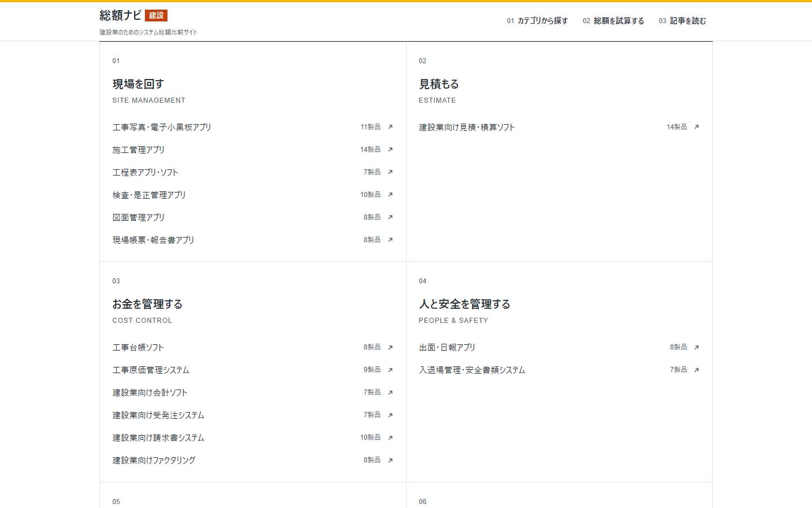This screenshot has height=508, width=812.
Task: Click the お金を管理する section heading
Action: 147,304
